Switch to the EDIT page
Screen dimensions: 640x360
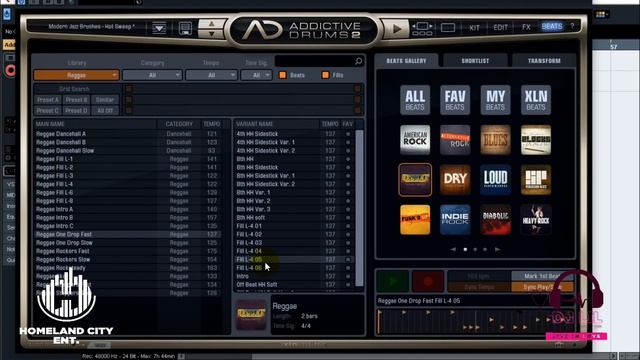point(500,28)
